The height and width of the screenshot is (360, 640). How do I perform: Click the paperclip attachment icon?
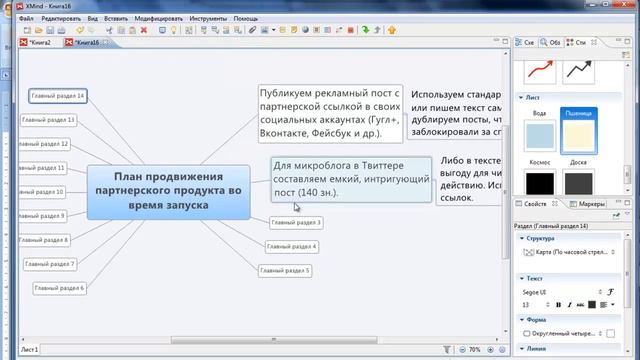[x=252, y=30]
